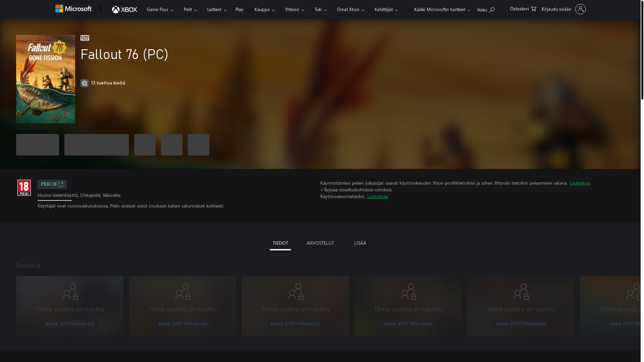Screen dimensions: 644x362
Task: Open the shopping cart icon
Action: pyautogui.click(x=534, y=9)
